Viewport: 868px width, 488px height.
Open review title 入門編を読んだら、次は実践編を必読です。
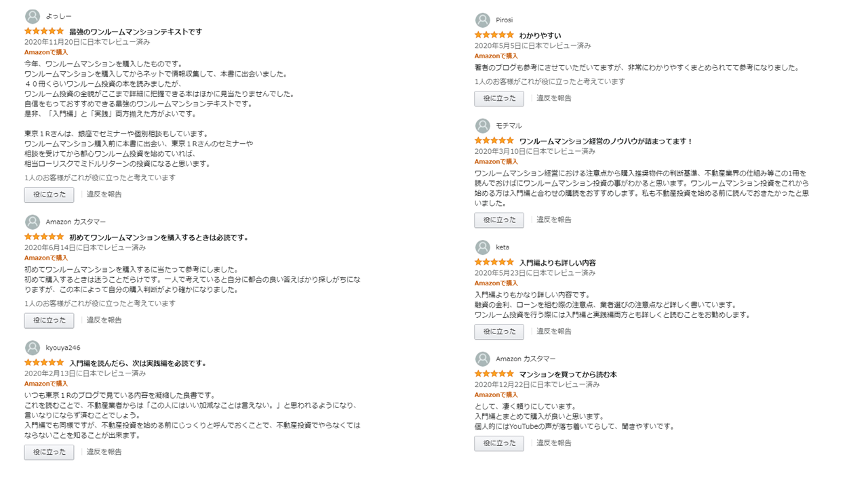tap(138, 363)
